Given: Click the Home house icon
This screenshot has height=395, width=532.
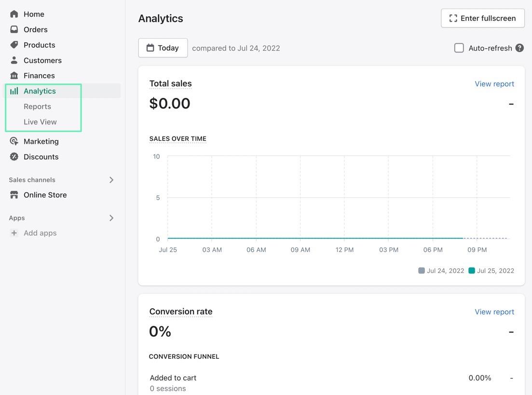Looking at the screenshot, I should coord(14,14).
